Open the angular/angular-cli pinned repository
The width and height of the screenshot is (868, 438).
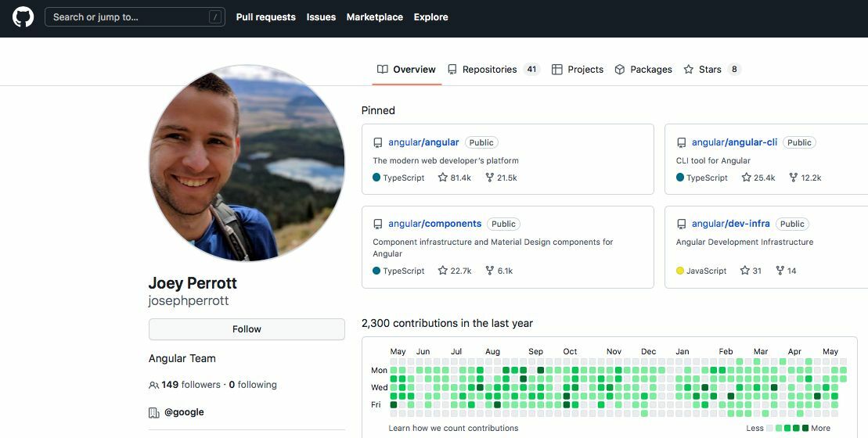(735, 142)
